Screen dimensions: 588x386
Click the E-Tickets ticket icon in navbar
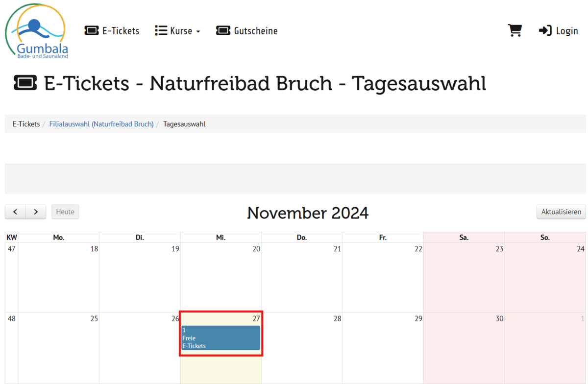point(92,31)
